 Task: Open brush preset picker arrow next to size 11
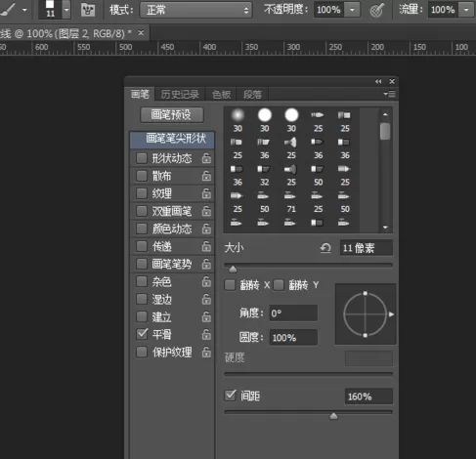pos(66,10)
